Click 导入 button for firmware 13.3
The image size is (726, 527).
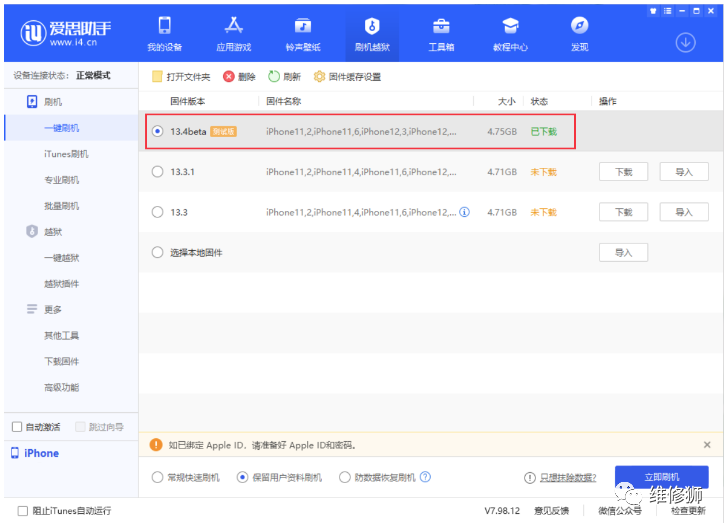tap(684, 212)
